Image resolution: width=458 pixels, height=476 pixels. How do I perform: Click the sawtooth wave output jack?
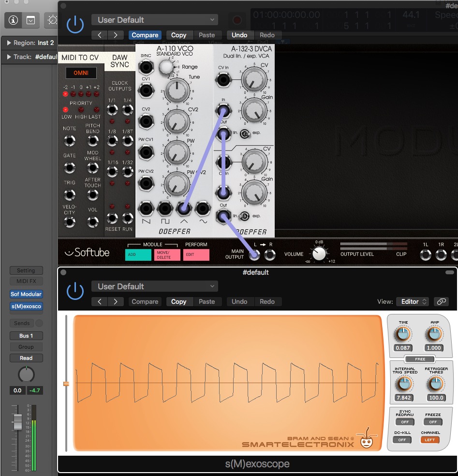point(146,208)
